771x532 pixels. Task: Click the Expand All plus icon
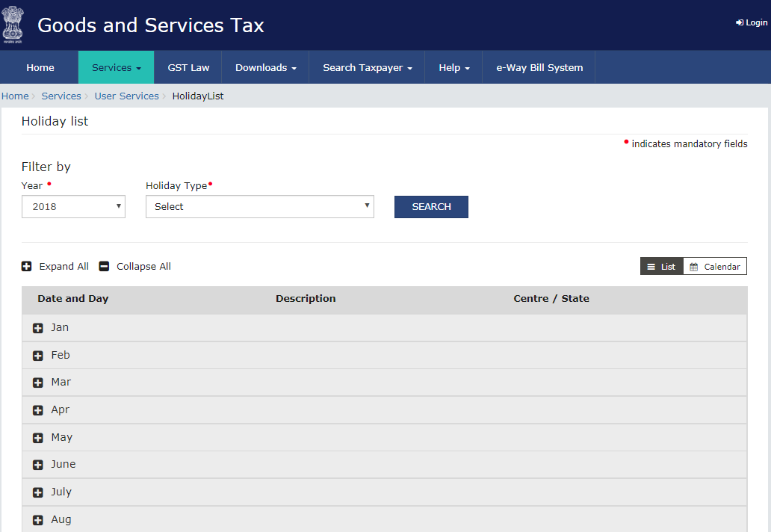(27, 266)
